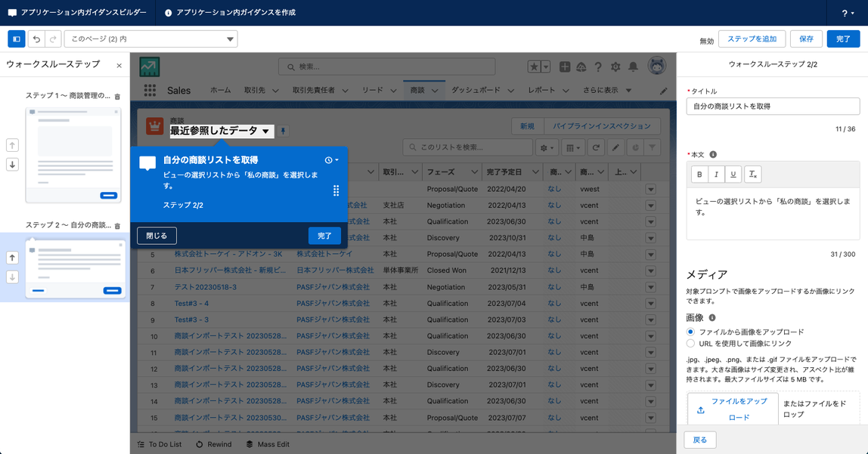The width and height of the screenshot is (868, 454).
Task: Click the prompt drag handle dots
Action: pos(336,191)
